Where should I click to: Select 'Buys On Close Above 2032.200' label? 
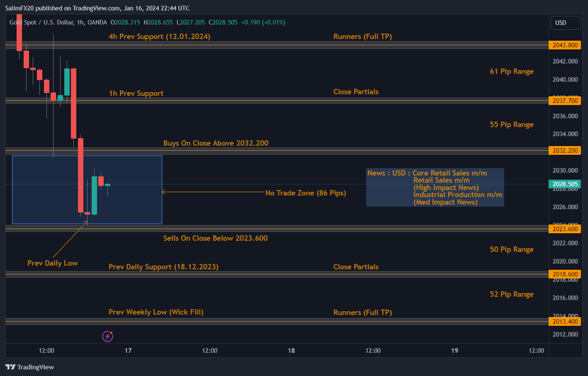pyautogui.click(x=216, y=143)
